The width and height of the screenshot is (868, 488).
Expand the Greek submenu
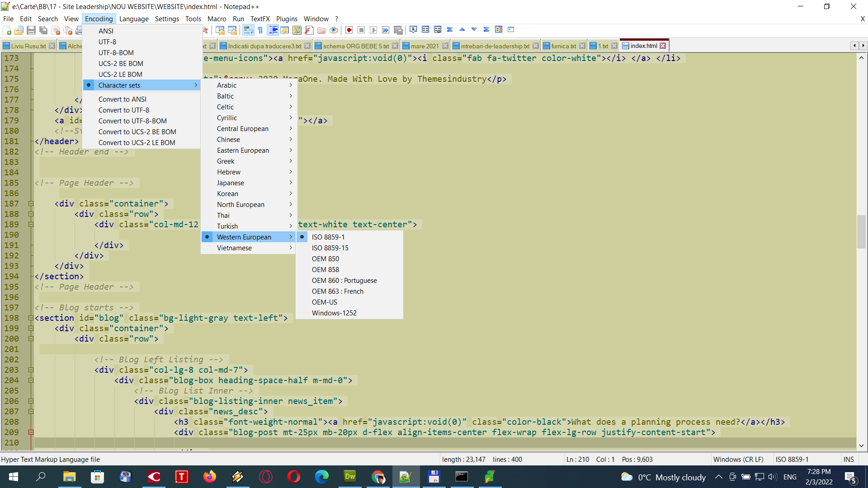coord(248,161)
